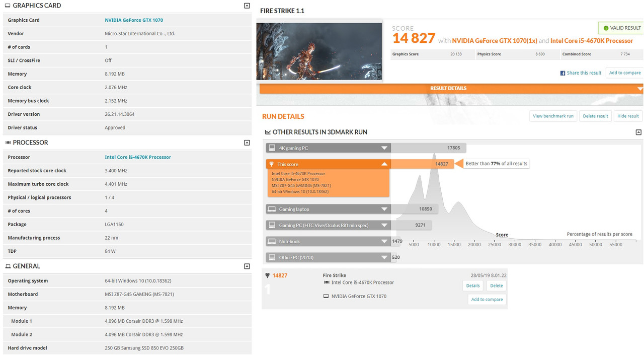Click the Facebook share icon
The height and width of the screenshot is (355, 644).
(562, 73)
